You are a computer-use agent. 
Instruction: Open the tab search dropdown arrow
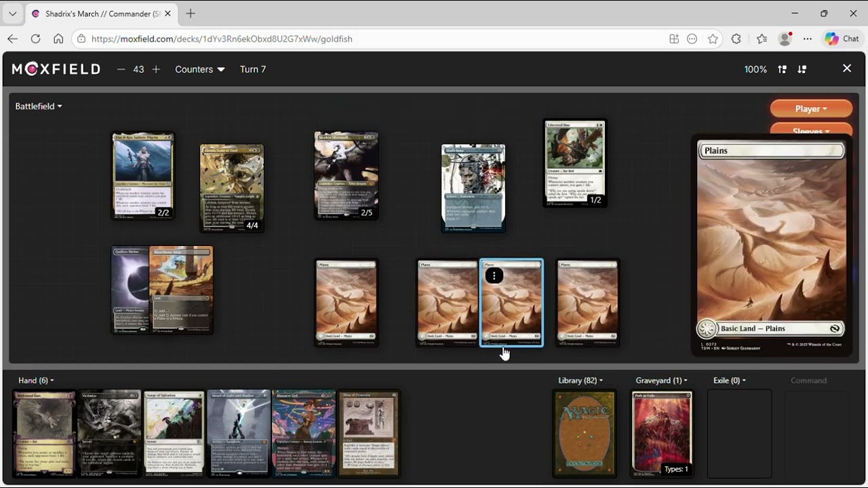pyautogui.click(x=12, y=14)
